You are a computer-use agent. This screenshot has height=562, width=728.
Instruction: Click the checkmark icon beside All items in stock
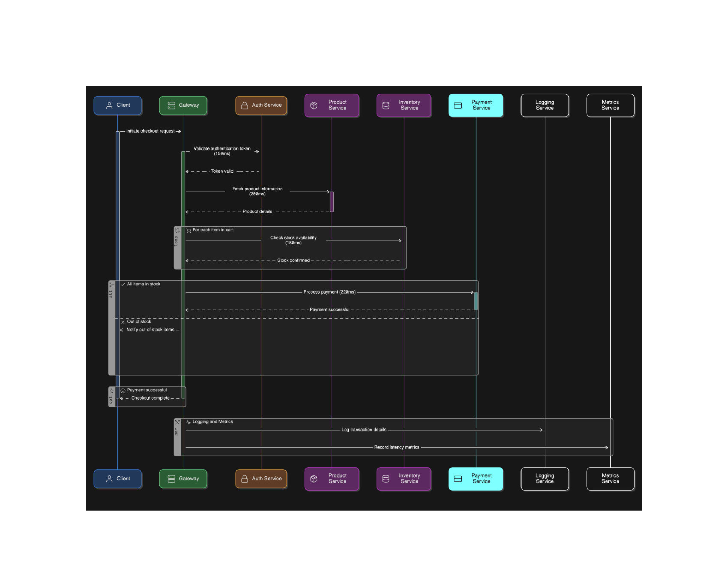tap(123, 284)
